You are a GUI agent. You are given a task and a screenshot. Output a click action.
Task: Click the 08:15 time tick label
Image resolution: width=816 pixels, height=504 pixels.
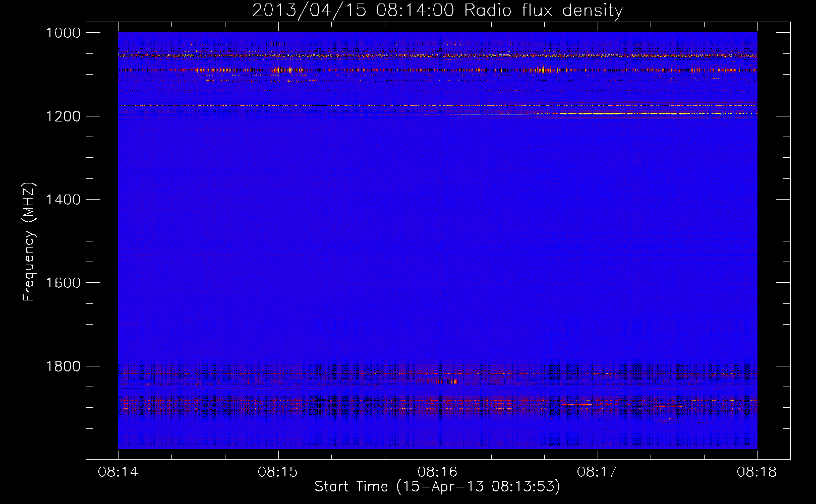tap(278, 472)
